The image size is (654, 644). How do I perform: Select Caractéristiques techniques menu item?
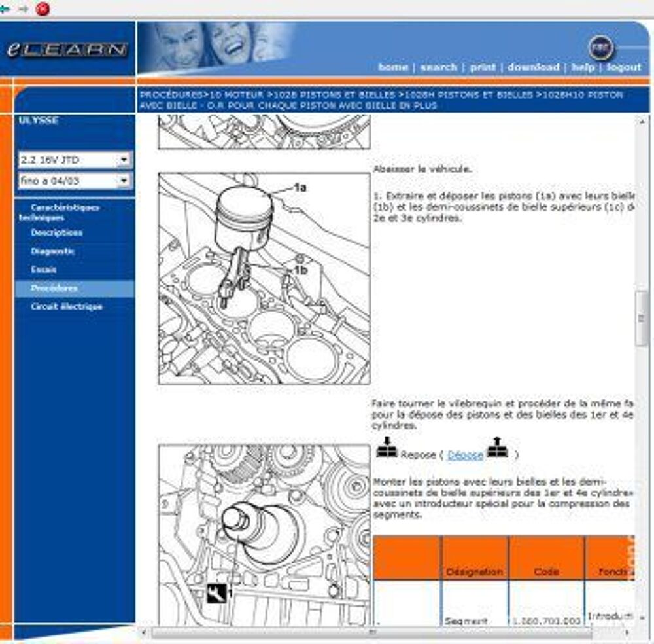(x=59, y=213)
